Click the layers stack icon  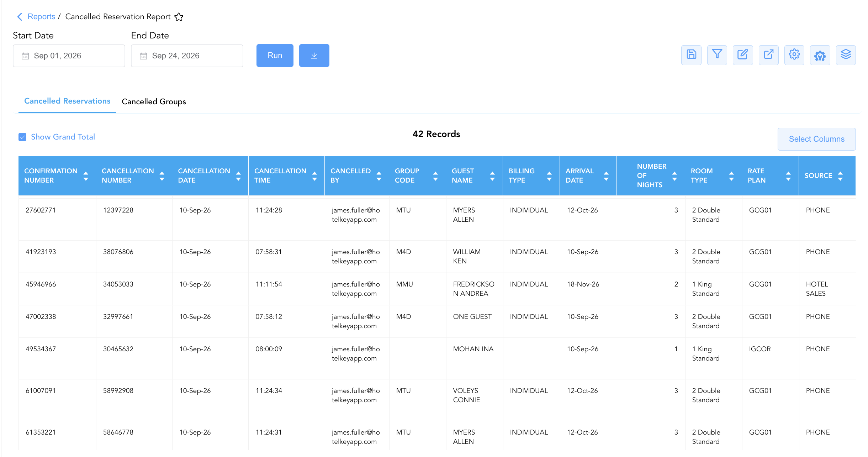846,55
